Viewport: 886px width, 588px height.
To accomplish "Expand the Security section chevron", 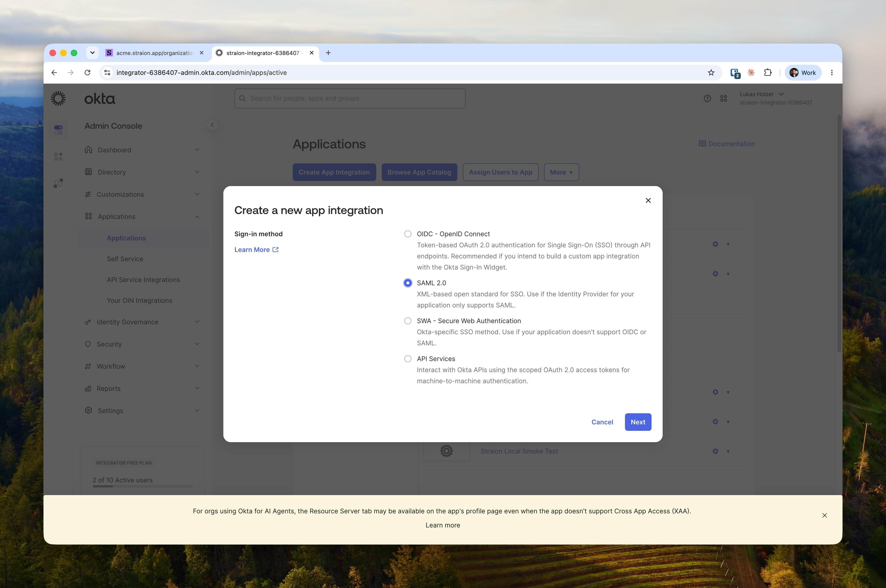I will [x=197, y=344].
